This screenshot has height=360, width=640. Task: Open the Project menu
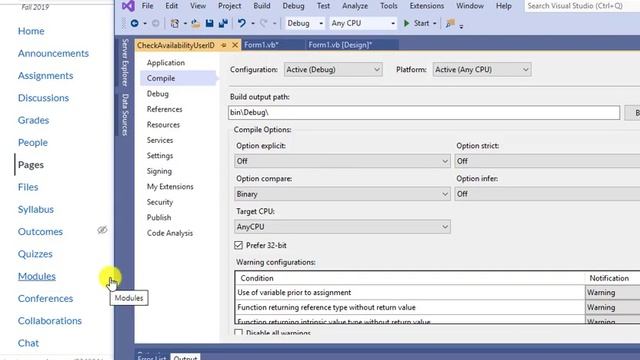pos(229,6)
